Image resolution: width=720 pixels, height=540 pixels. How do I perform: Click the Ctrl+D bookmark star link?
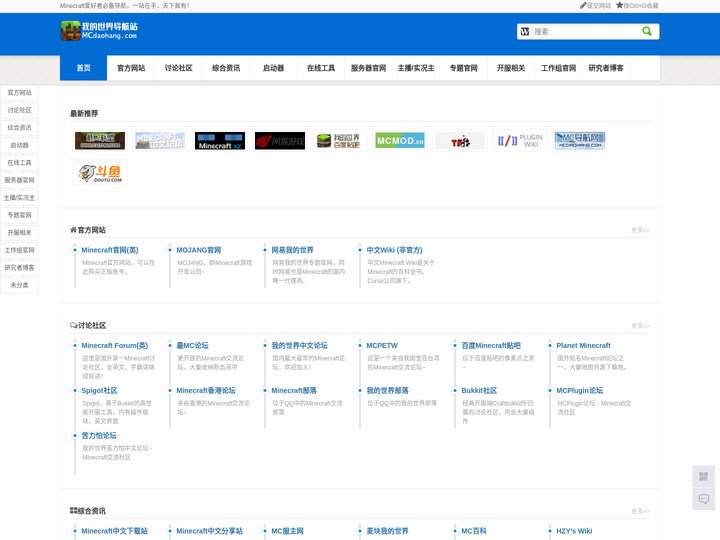click(x=637, y=6)
